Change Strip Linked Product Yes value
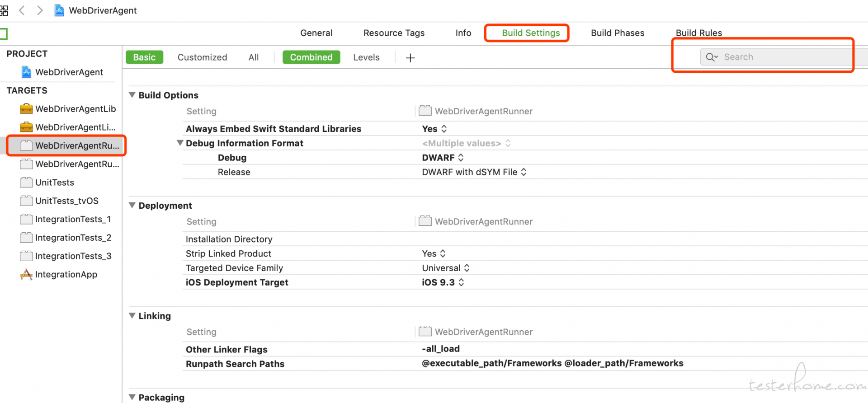 coord(434,253)
